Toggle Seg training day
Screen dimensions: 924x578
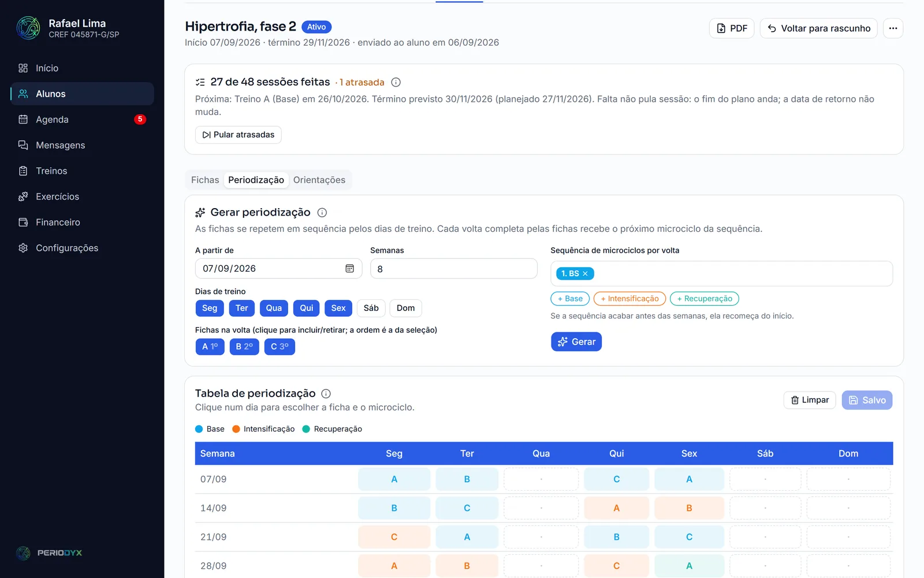coord(210,308)
